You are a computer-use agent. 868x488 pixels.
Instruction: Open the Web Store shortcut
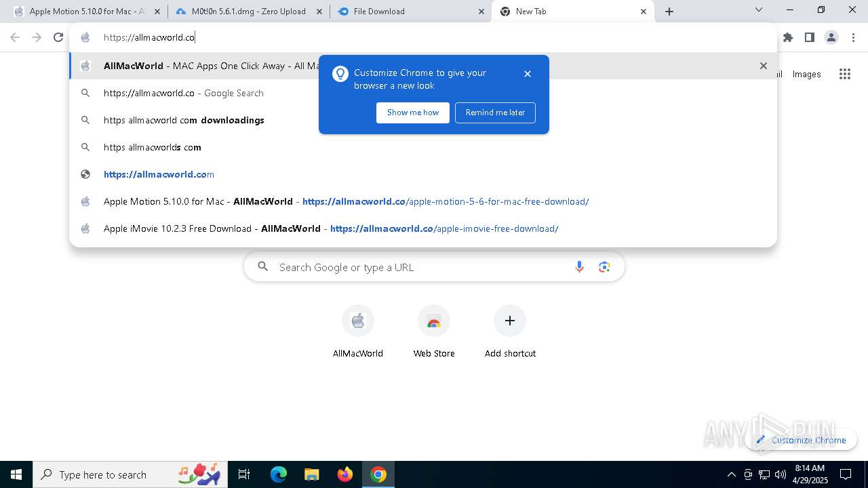[434, 331]
